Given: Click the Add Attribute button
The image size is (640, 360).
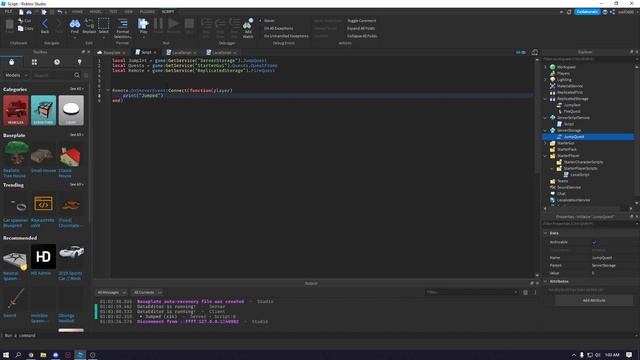Looking at the screenshot, I should (594, 300).
